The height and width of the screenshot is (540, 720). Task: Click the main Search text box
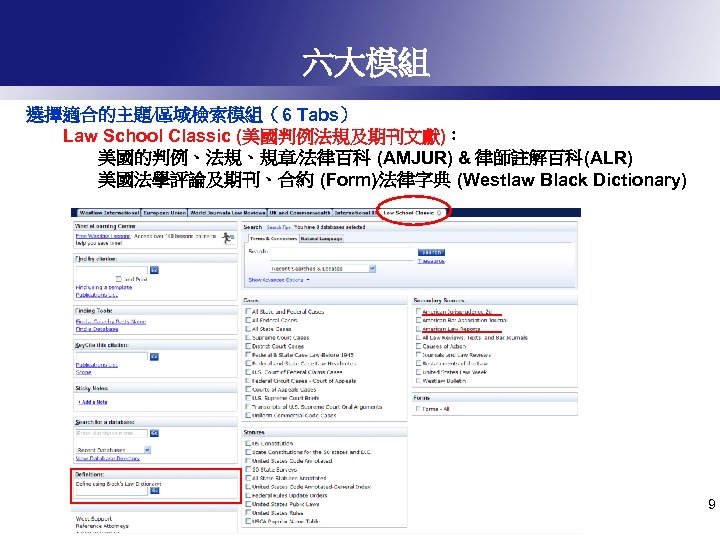coord(343,254)
